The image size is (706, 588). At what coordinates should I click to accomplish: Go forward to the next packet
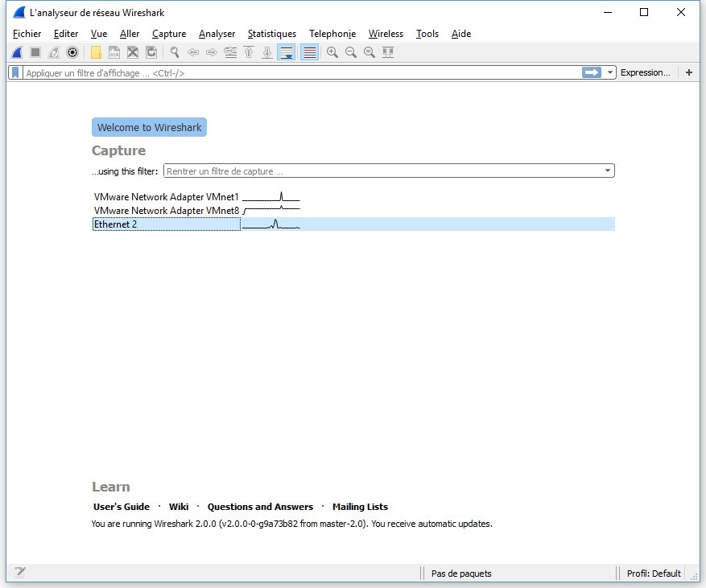(x=212, y=52)
